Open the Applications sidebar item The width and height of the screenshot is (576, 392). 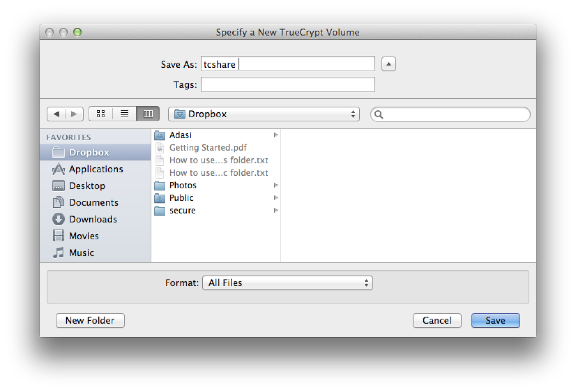(95, 169)
